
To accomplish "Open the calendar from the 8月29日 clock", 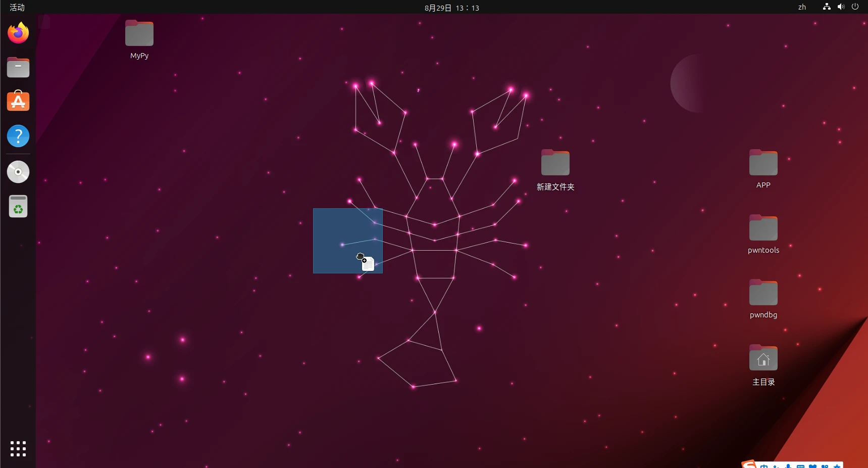I will (x=452, y=8).
